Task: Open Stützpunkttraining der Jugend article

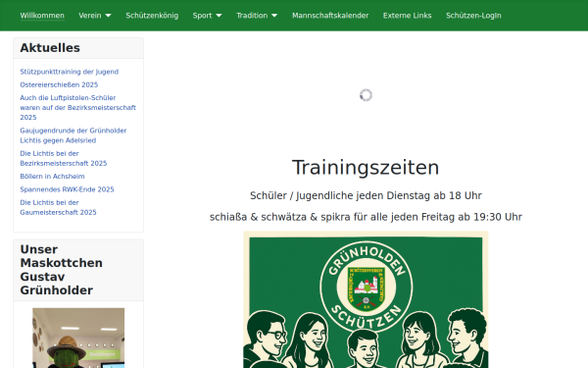Action: click(x=69, y=72)
